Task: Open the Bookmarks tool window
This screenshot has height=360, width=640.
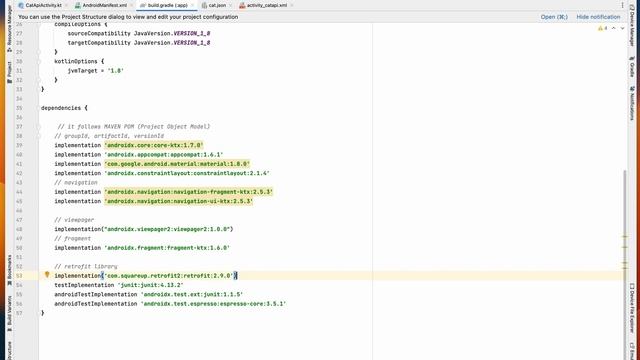Action: tap(9, 270)
